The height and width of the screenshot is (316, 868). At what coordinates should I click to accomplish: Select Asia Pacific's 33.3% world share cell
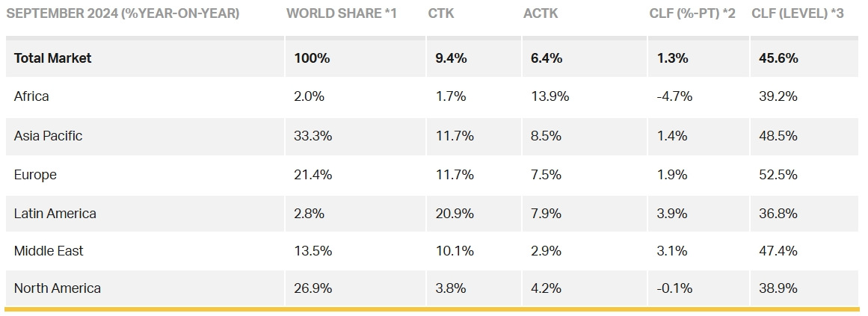click(313, 136)
